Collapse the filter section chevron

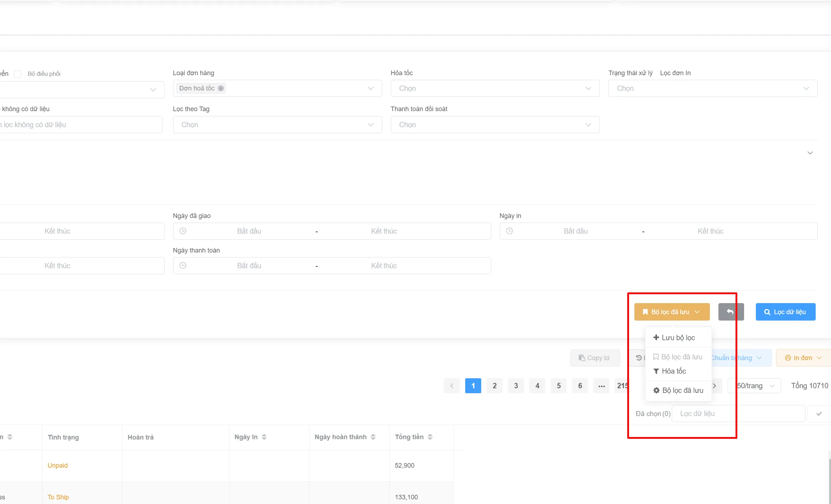point(810,153)
